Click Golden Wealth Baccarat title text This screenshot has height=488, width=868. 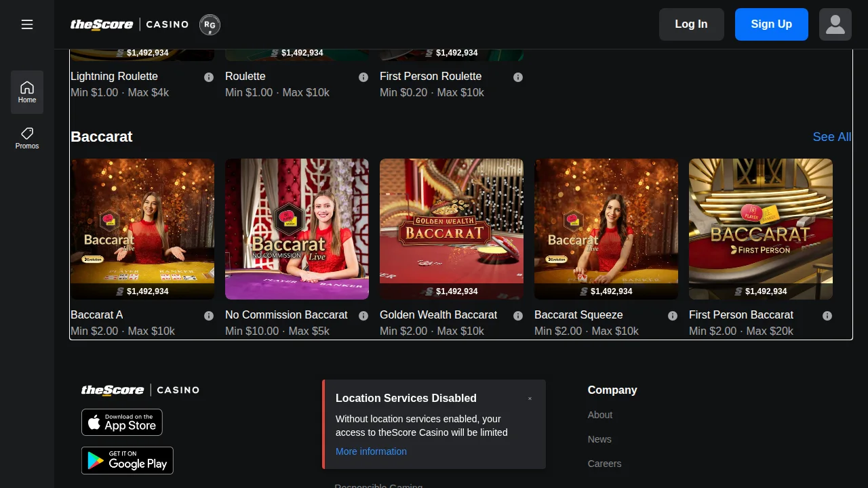point(438,315)
